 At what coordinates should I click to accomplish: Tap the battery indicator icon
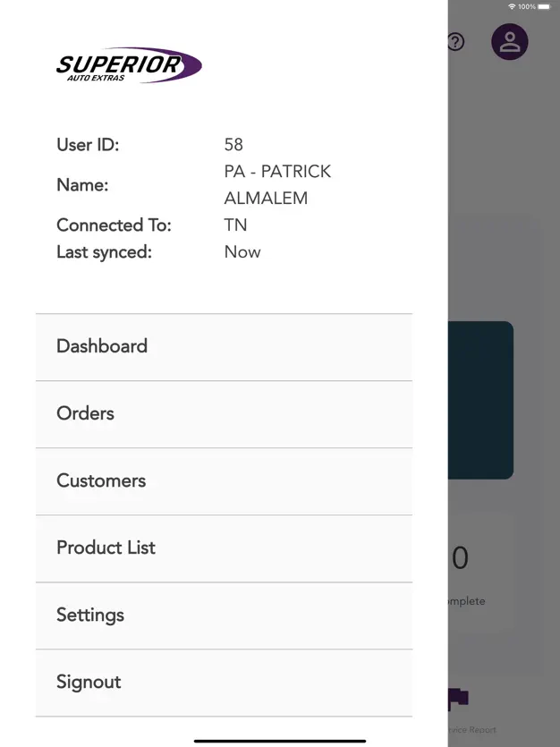coord(546,6)
